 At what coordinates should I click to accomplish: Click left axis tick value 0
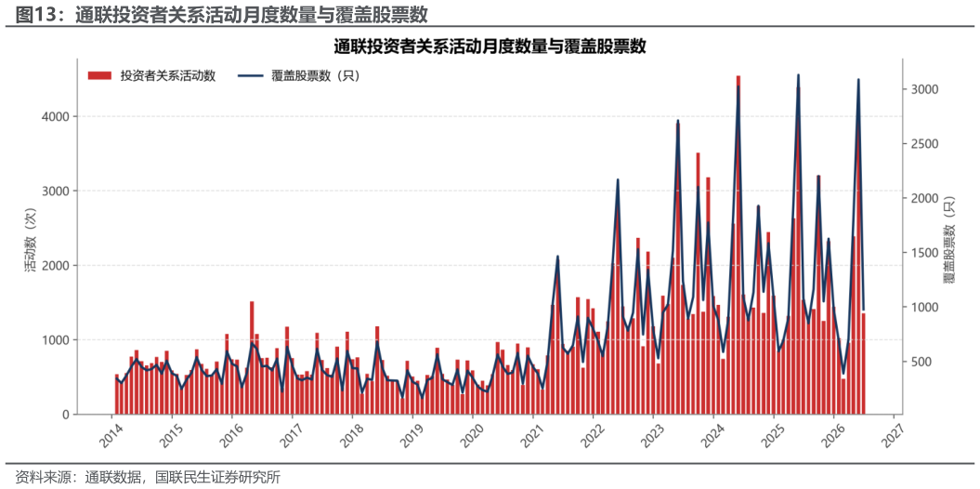click(x=66, y=414)
